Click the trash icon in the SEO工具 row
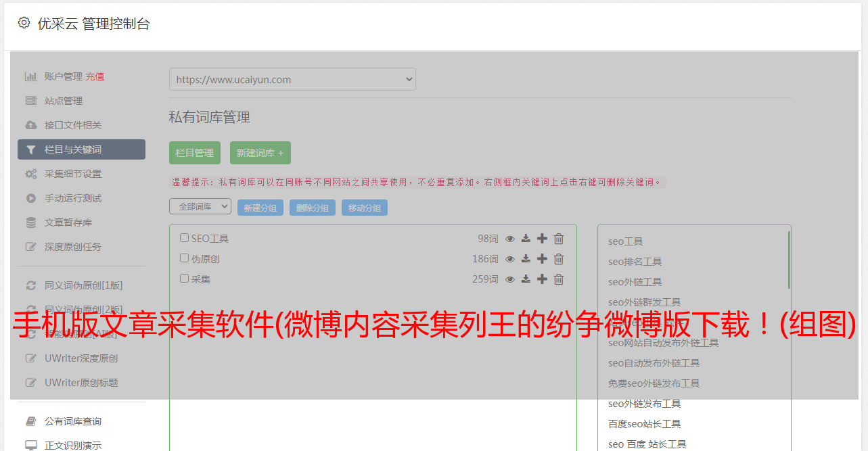 pyautogui.click(x=559, y=239)
